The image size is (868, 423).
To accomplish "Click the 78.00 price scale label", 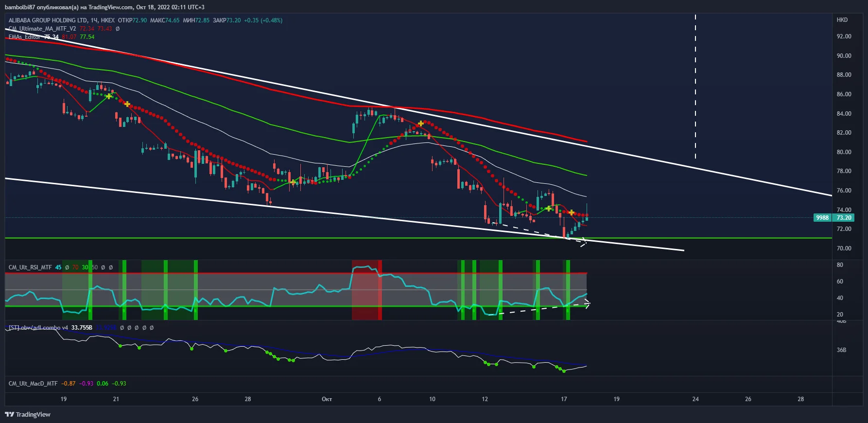I will pos(844,171).
